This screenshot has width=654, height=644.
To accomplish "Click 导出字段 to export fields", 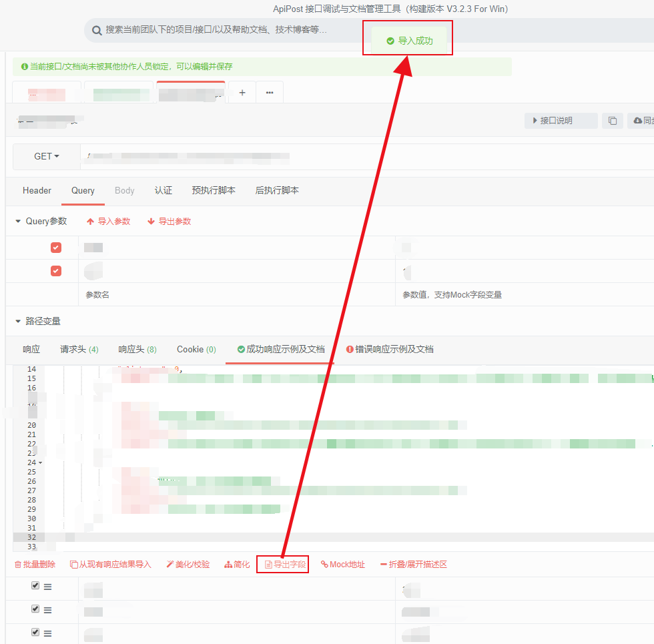I will (x=286, y=565).
